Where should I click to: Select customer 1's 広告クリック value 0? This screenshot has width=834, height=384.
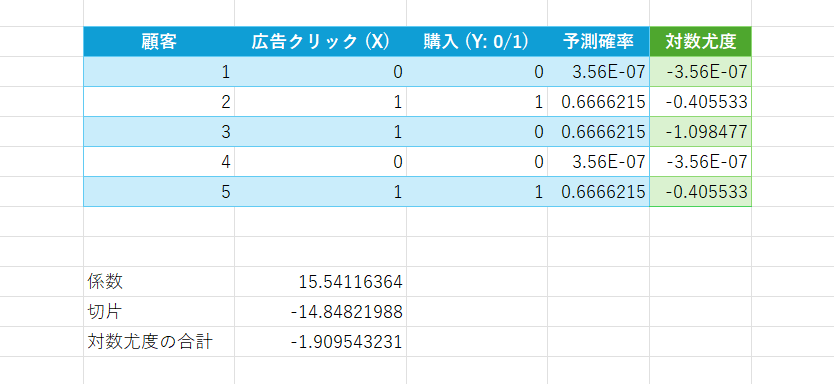click(321, 72)
